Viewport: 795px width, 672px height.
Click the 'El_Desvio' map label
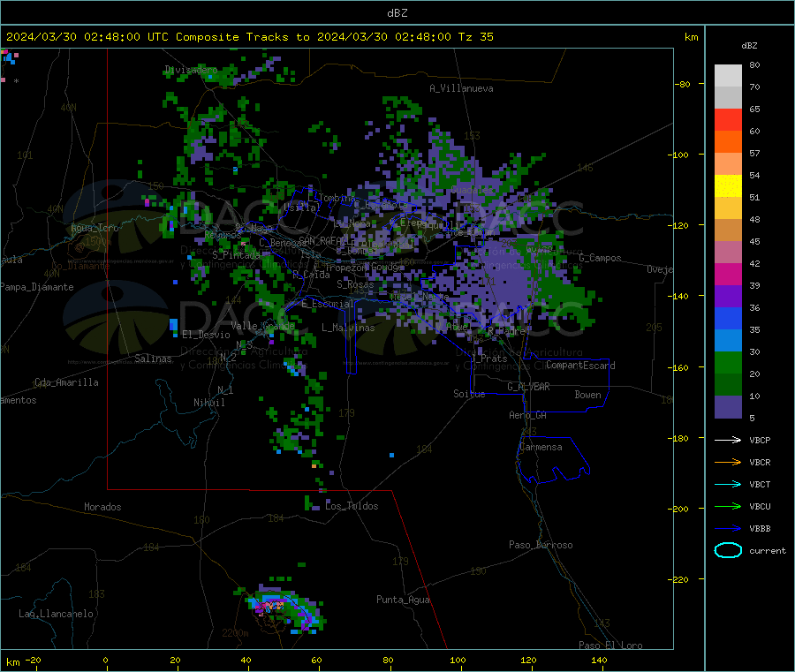[206, 335]
